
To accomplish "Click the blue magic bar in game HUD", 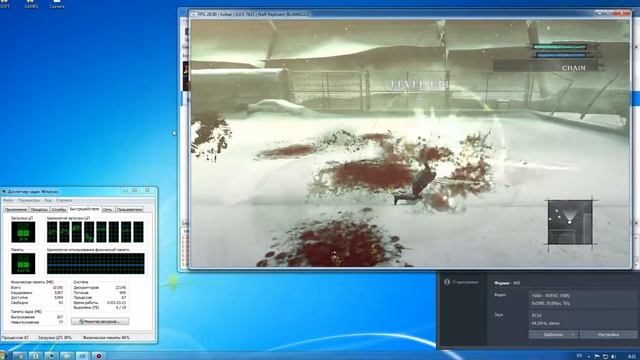I will tap(560, 55).
